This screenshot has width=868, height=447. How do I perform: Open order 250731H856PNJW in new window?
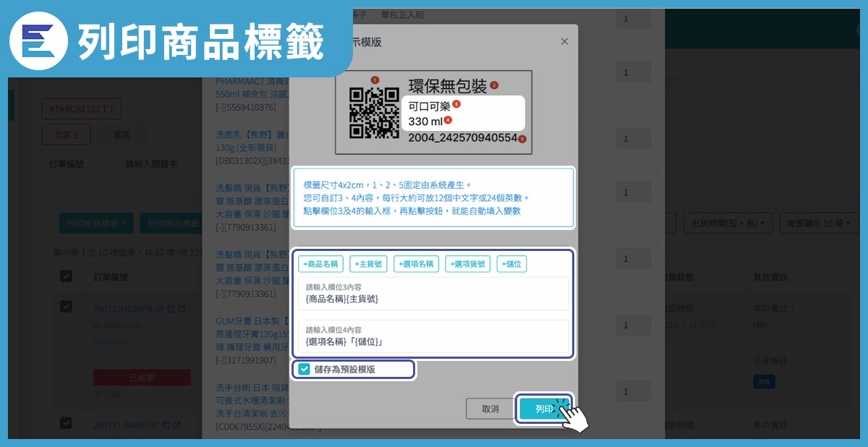(182, 309)
